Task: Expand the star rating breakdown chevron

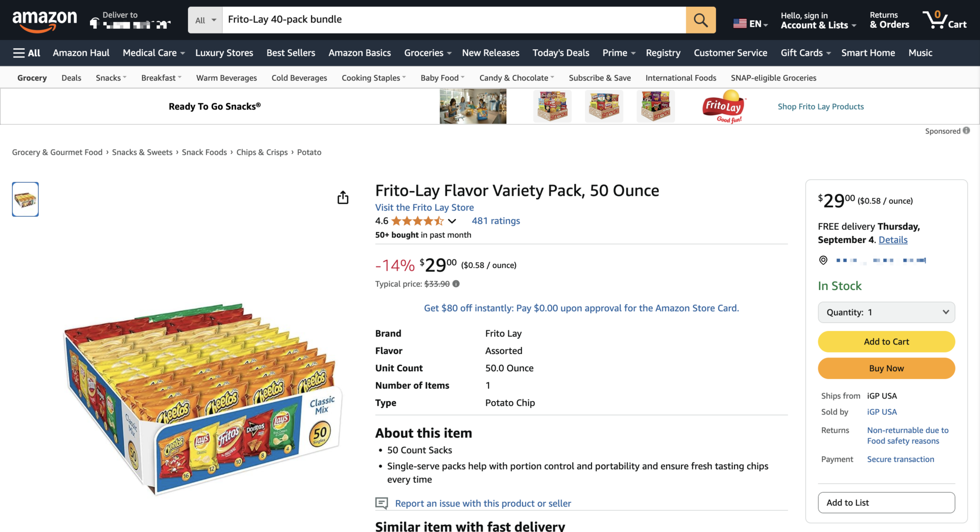Action: [452, 221]
